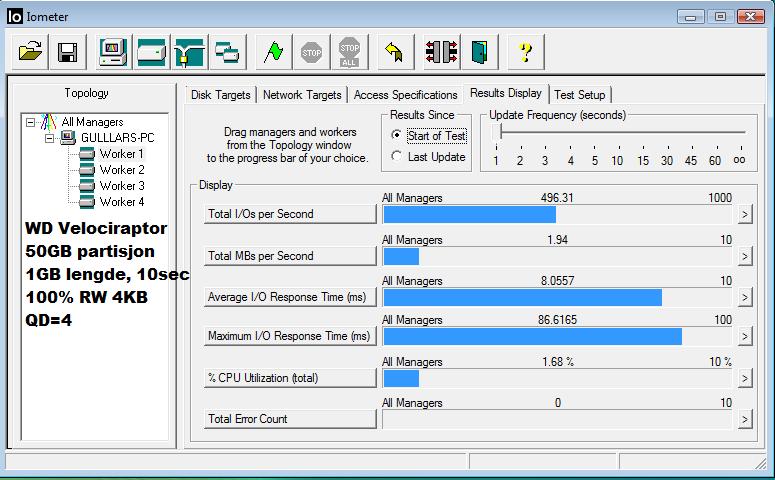Screen dimensions: 775x480
Task: Click Total I/Os per Second progress bar
Action: pyautogui.click(x=557, y=215)
